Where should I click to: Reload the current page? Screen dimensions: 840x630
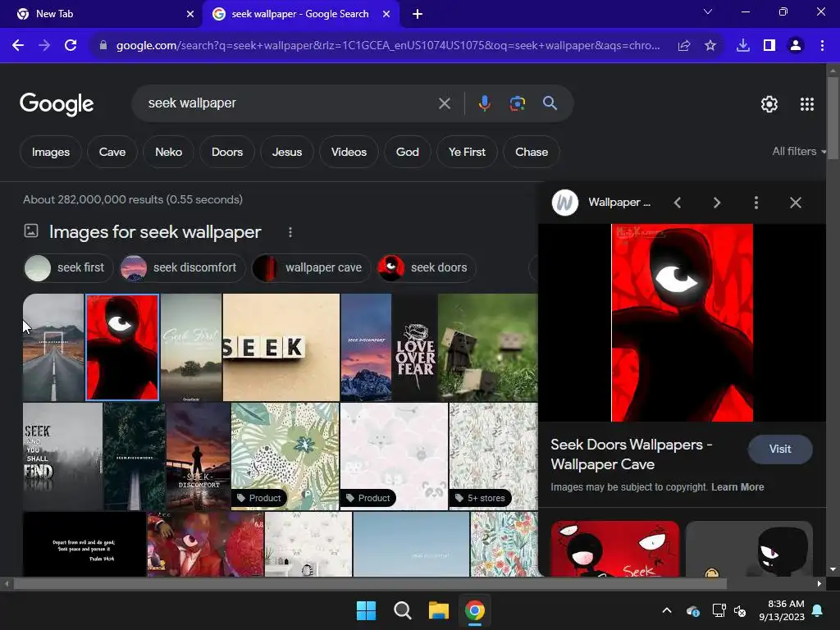pos(71,46)
